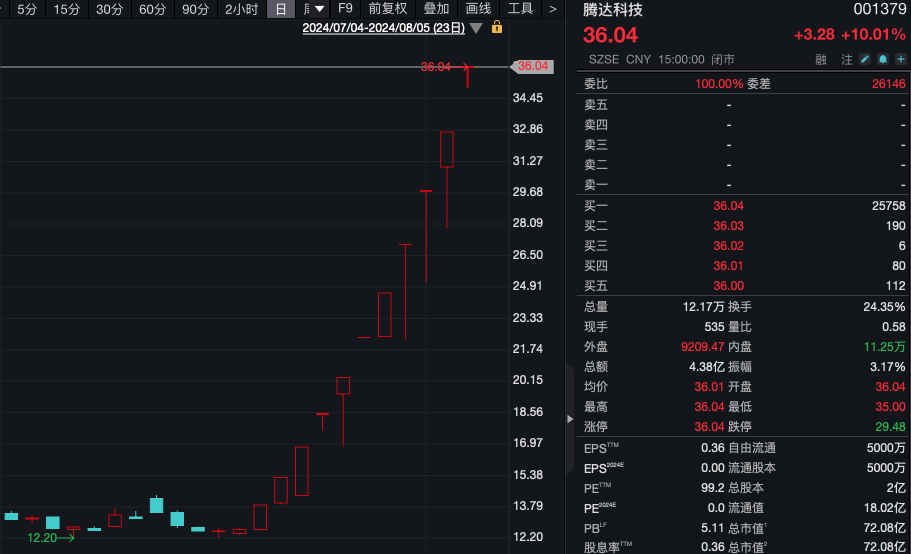
Task: Open the F9 info button
Action: point(345,9)
